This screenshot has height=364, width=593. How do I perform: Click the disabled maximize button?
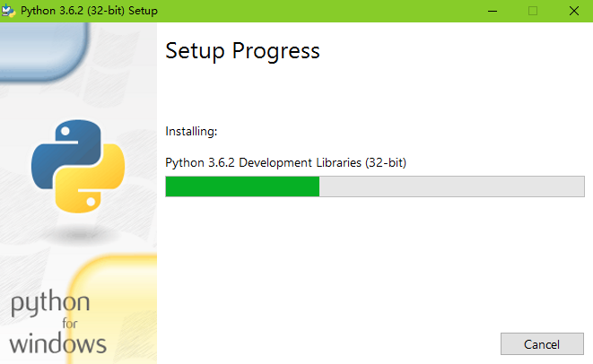coord(533,11)
